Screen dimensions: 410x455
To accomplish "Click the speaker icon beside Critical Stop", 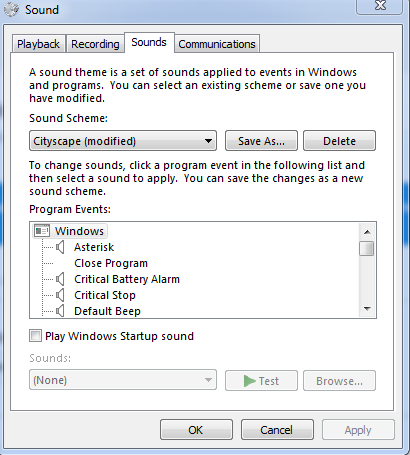I will click(60, 295).
